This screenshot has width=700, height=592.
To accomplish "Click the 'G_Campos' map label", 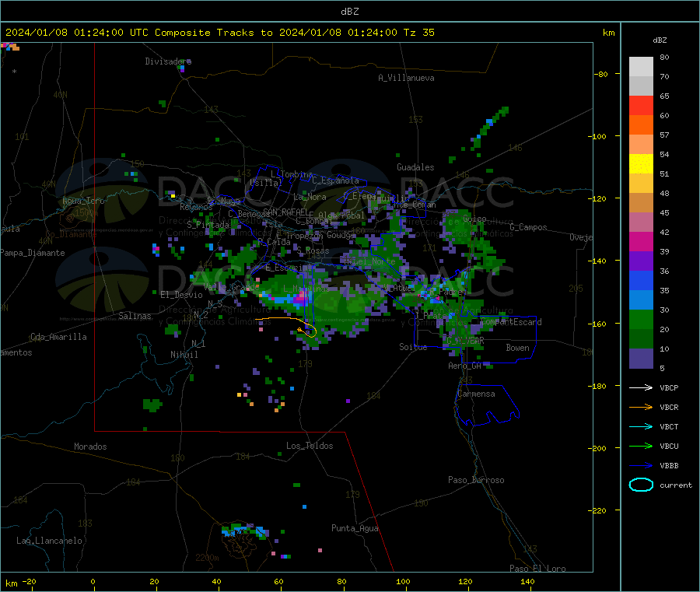I will click(529, 227).
